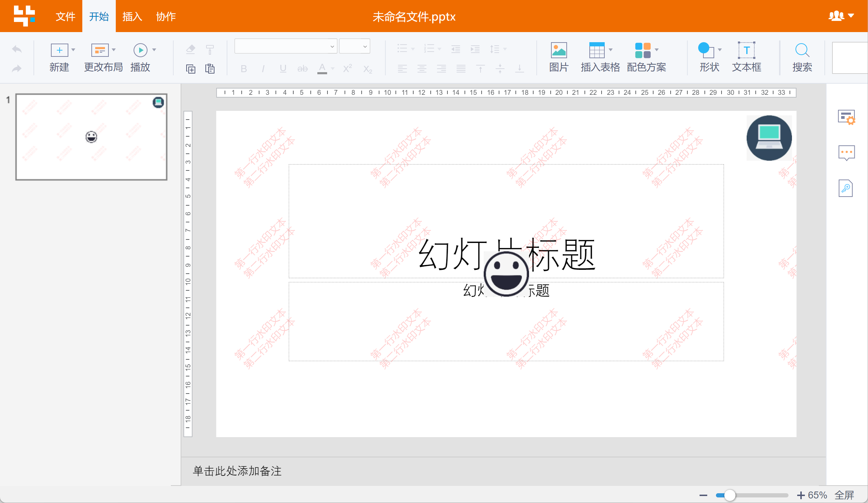
Task: Align text right
Action: pos(441,69)
